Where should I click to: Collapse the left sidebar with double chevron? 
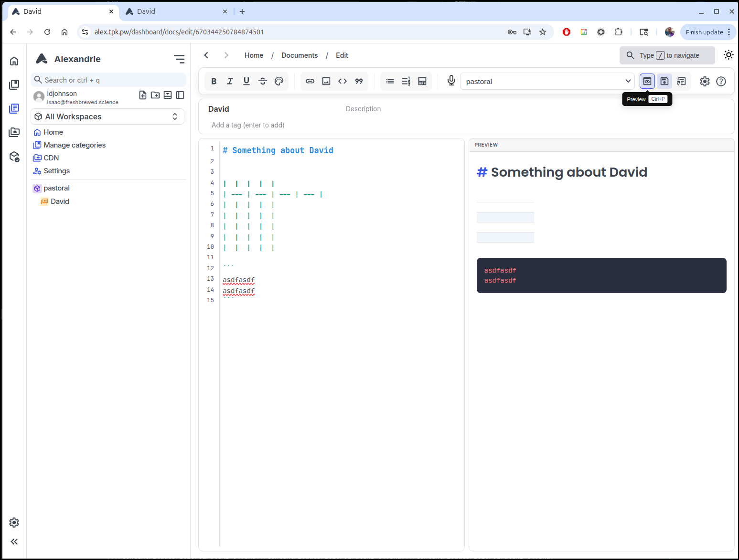click(14, 541)
